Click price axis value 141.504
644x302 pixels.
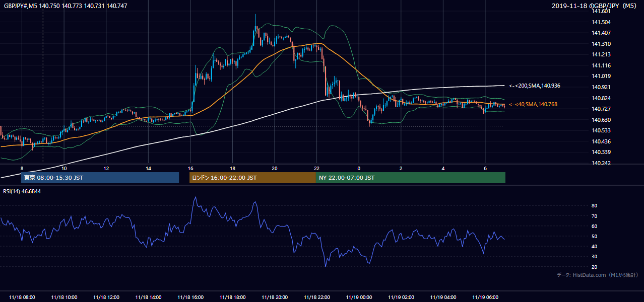tap(601, 22)
